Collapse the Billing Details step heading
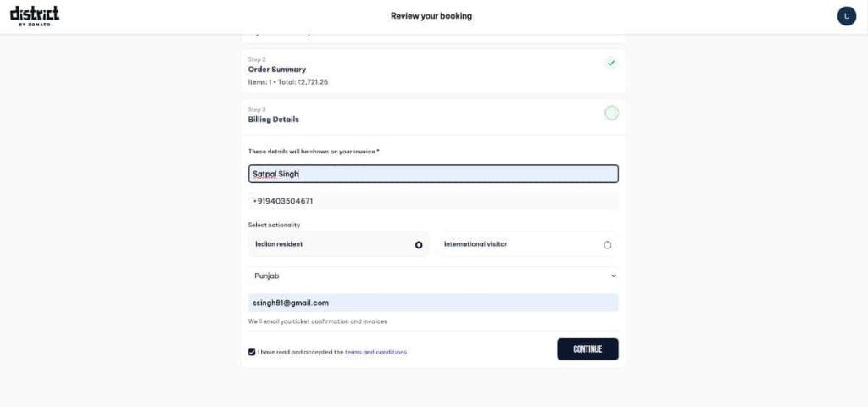868x407 pixels. click(273, 120)
